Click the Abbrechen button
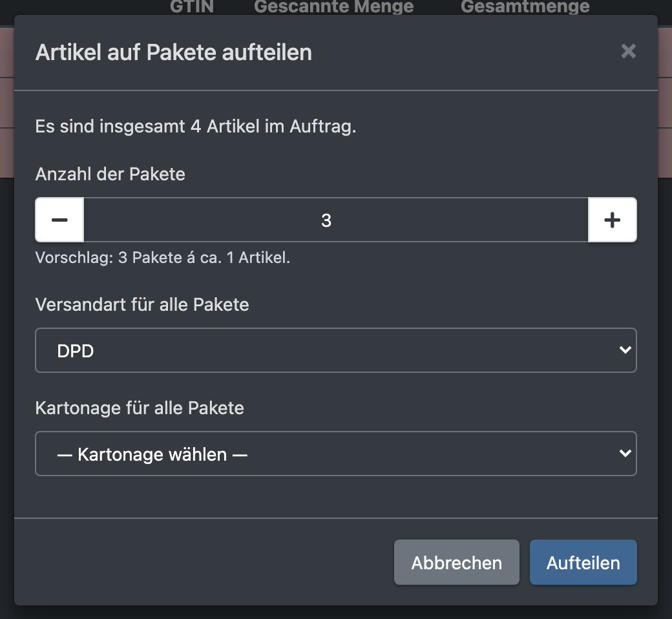Viewport: 672px width, 619px height. (456, 562)
